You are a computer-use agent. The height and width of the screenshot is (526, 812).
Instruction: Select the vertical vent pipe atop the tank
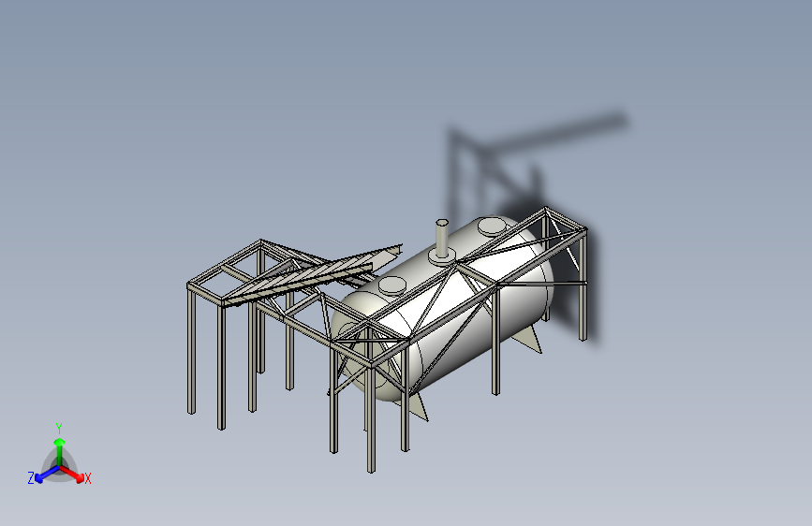click(442, 238)
